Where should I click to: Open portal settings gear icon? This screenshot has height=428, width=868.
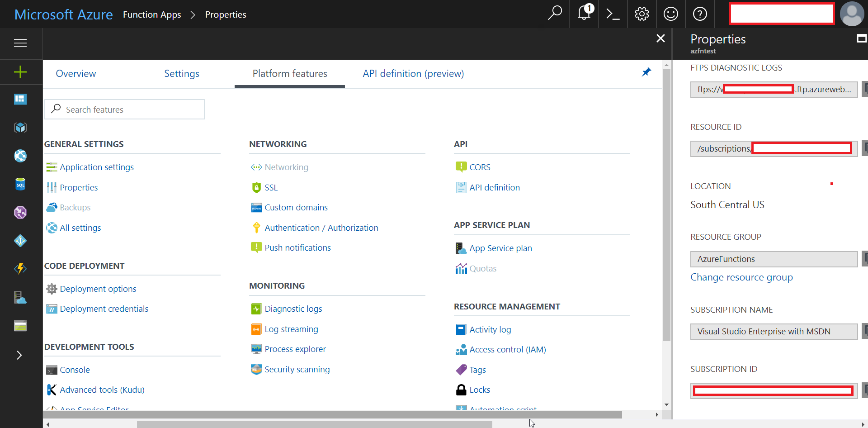(642, 14)
